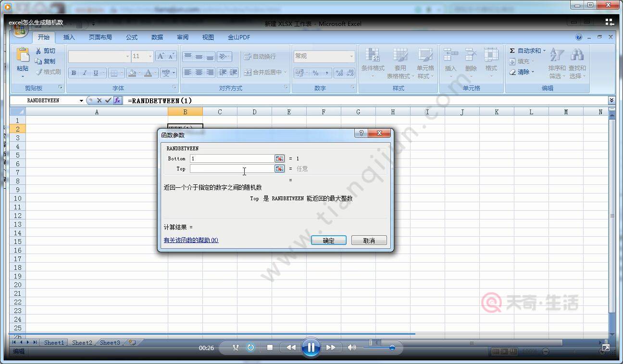
Task: Click the percent style icon
Action: [x=315, y=73]
